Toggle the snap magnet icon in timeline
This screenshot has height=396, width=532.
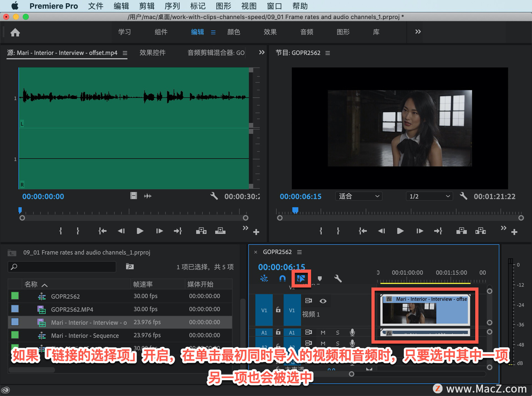click(283, 279)
